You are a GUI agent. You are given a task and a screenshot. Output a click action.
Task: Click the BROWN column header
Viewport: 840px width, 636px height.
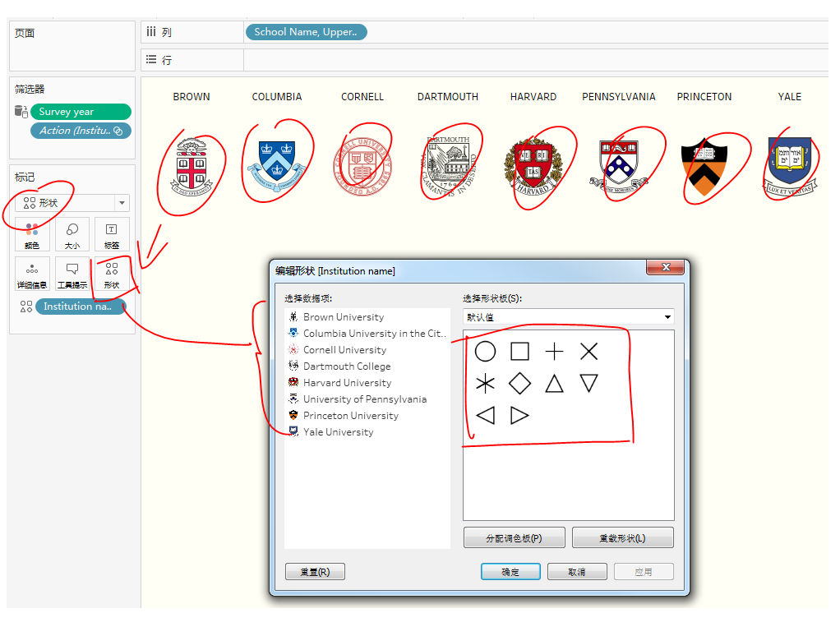(x=192, y=97)
